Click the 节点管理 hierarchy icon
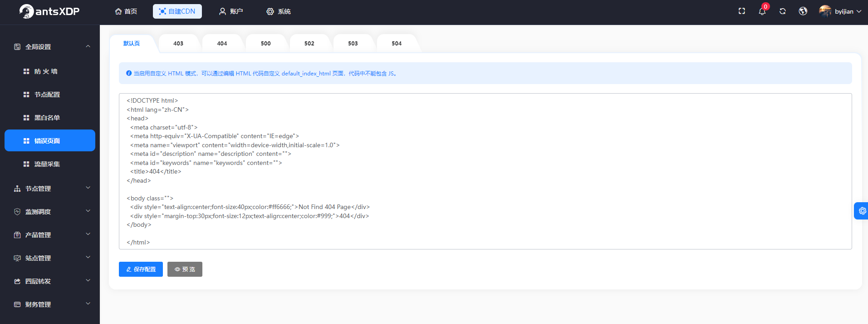The height and width of the screenshot is (324, 868). [x=17, y=189]
